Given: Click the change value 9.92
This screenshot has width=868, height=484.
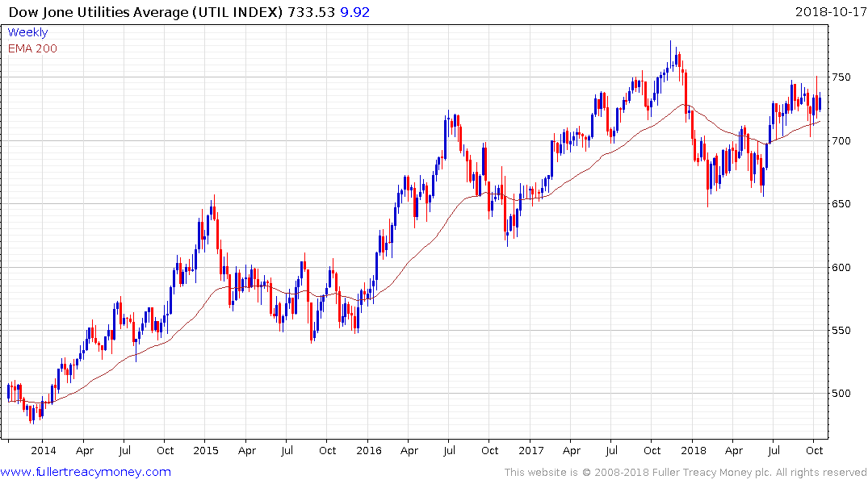Looking at the screenshot, I should [354, 12].
